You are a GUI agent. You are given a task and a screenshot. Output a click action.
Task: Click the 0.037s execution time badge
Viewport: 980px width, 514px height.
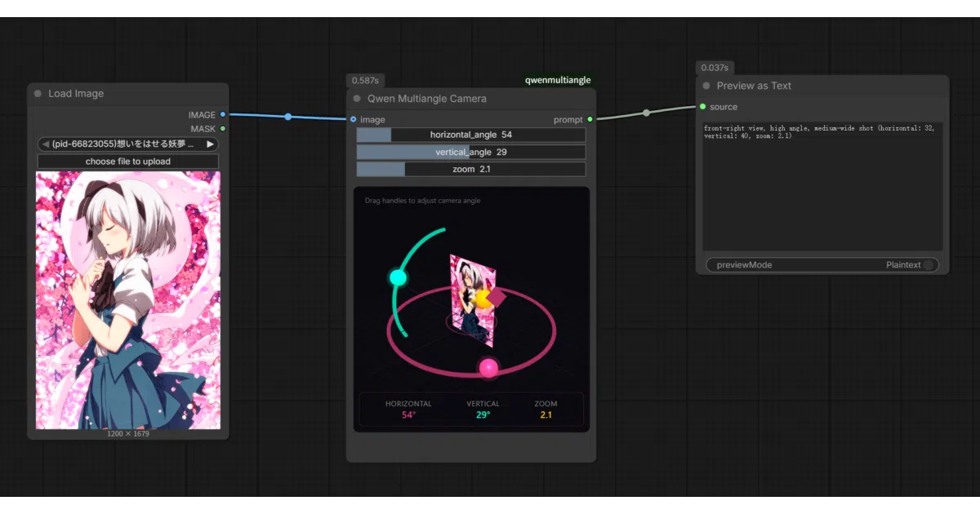click(715, 68)
